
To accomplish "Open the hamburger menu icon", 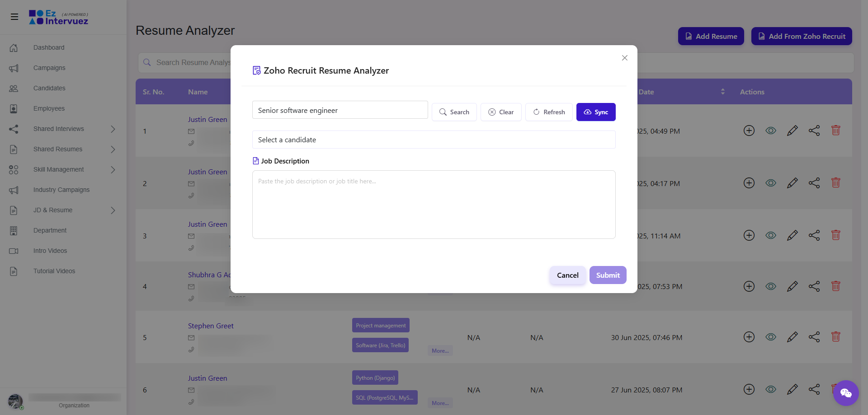I will pos(14,17).
